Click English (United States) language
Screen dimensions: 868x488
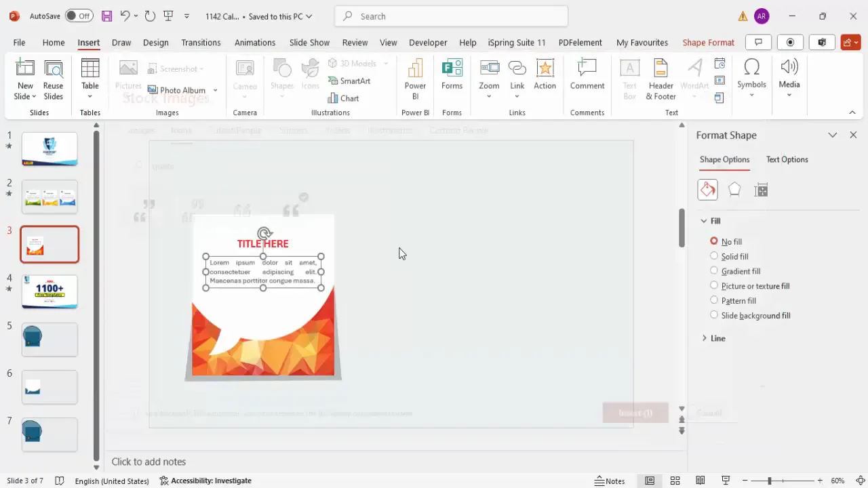(112, 481)
